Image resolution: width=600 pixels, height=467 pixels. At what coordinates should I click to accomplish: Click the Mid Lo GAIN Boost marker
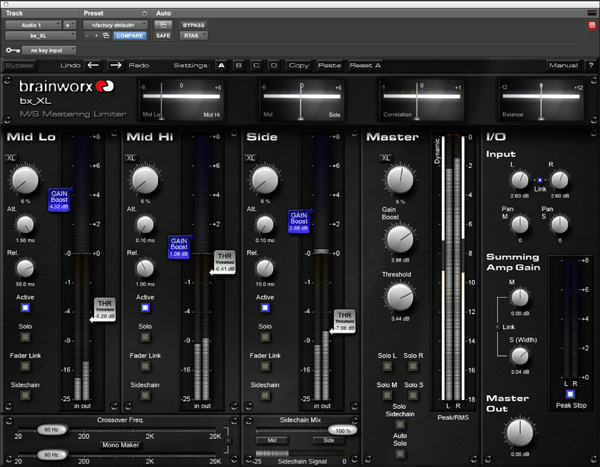(59, 200)
